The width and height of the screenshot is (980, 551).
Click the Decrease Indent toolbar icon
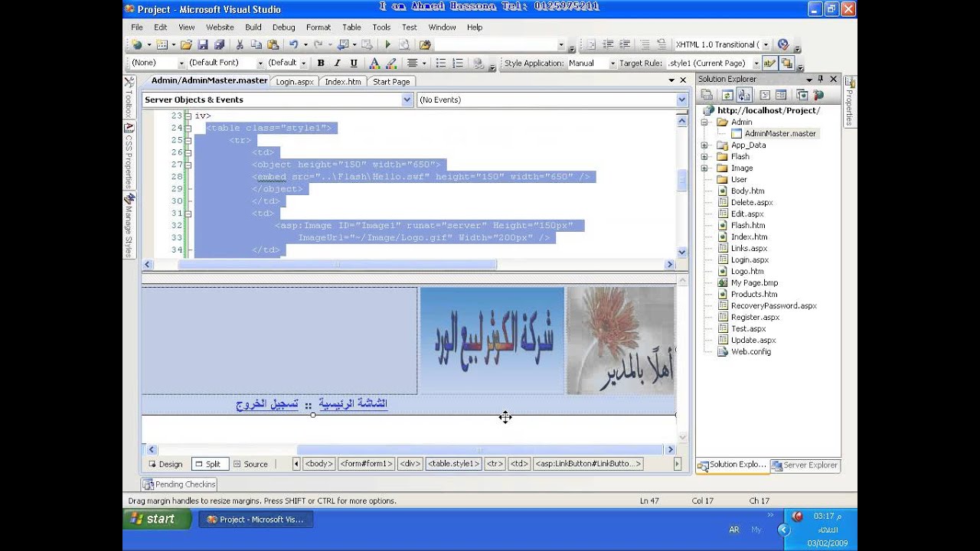pyautogui.click(x=608, y=44)
